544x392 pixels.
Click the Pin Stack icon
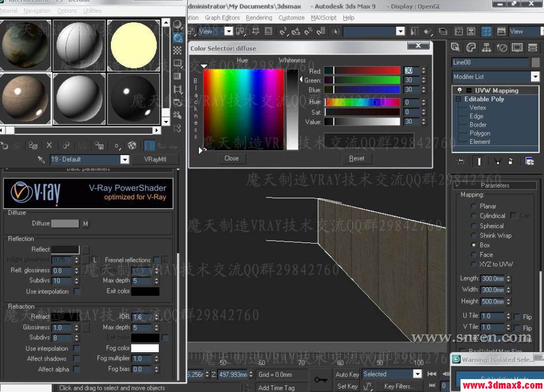pyautogui.click(x=461, y=161)
